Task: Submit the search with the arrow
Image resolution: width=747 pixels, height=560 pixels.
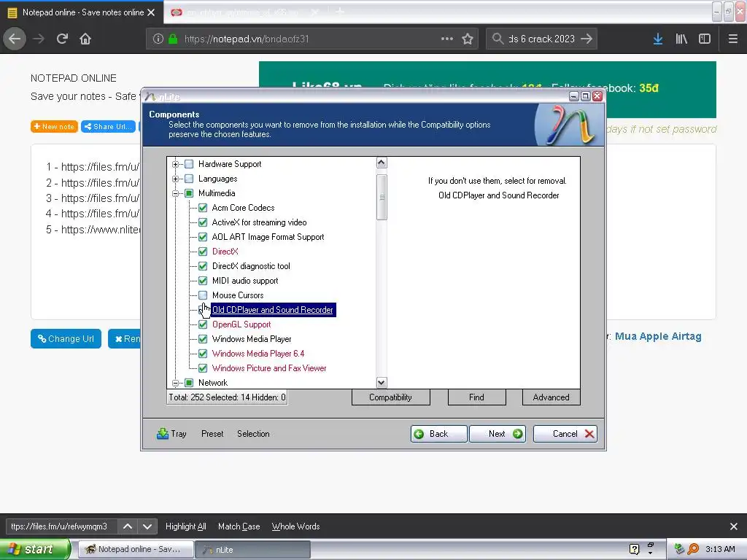Action: (587, 39)
